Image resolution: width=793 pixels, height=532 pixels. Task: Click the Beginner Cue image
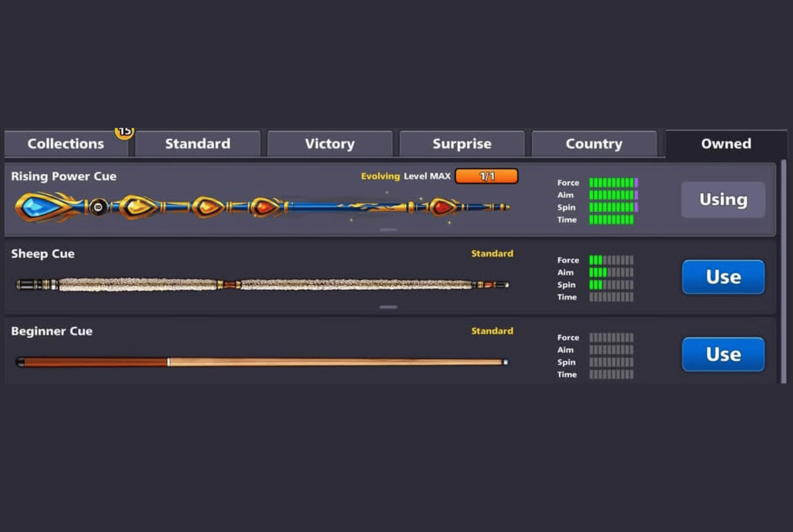click(x=262, y=362)
